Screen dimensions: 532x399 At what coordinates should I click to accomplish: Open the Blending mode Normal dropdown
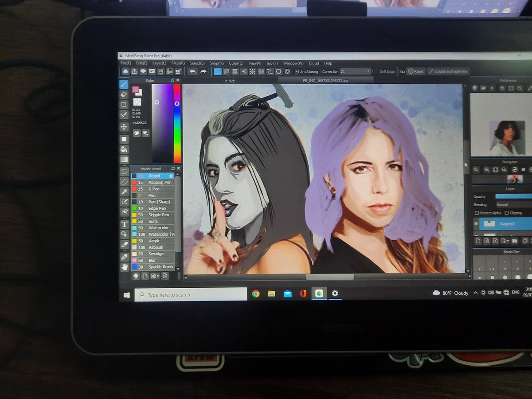click(514, 205)
